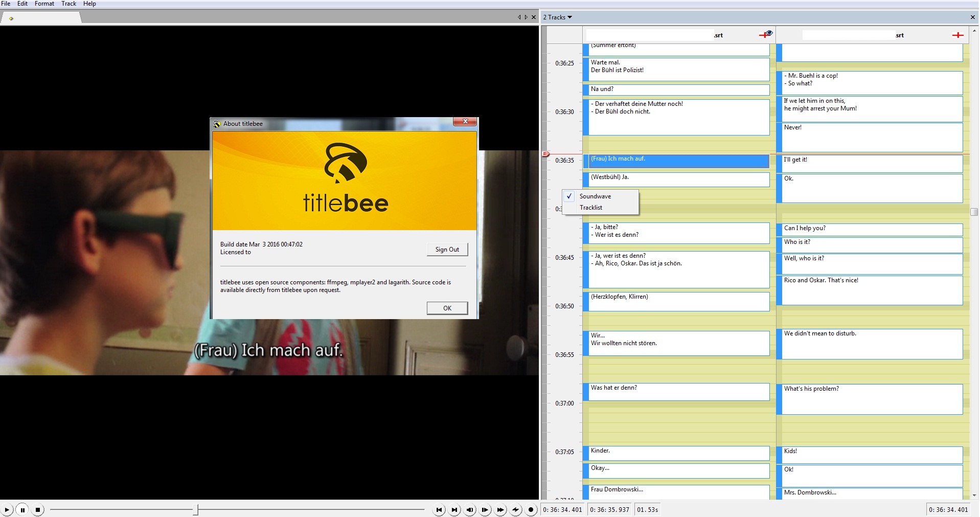980x517 pixels.
Task: Open the Track menu
Action: [69, 4]
